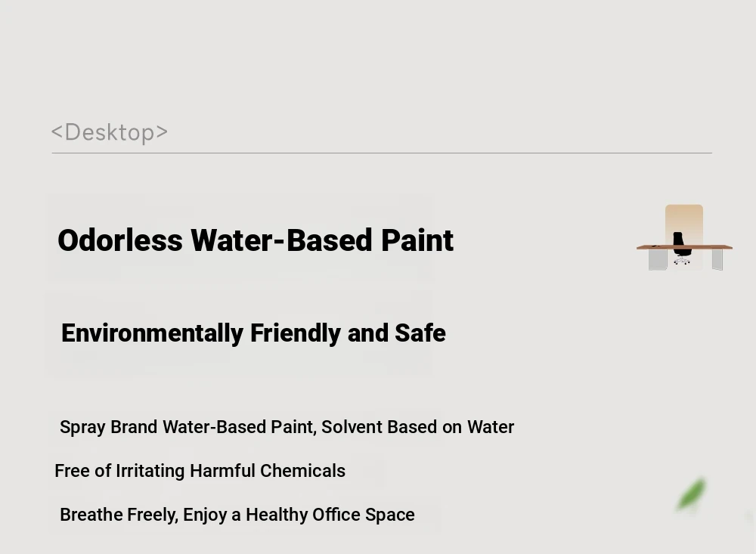Click the Spray Brand Water-Based Paint line

coord(287,427)
